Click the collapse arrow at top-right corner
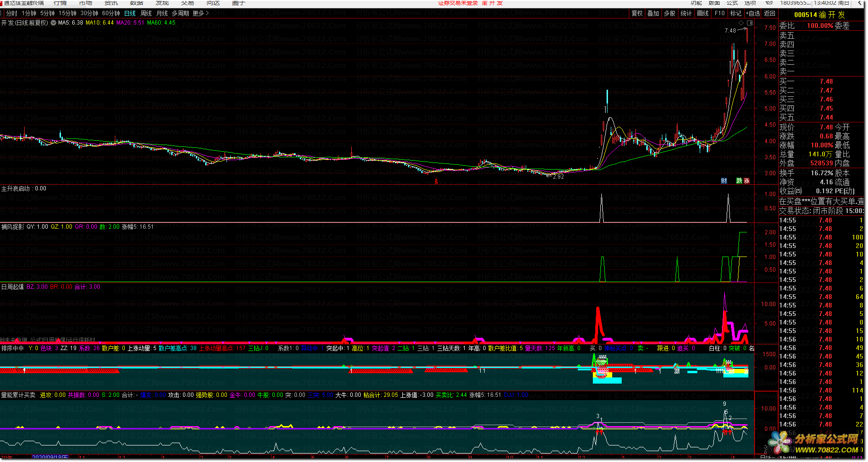868x462 pixels. point(860,3)
